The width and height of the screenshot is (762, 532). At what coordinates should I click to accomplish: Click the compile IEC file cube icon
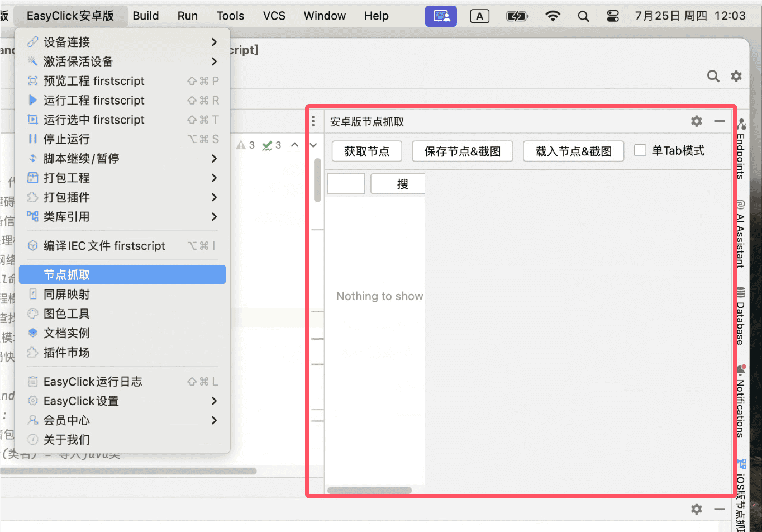pos(33,246)
